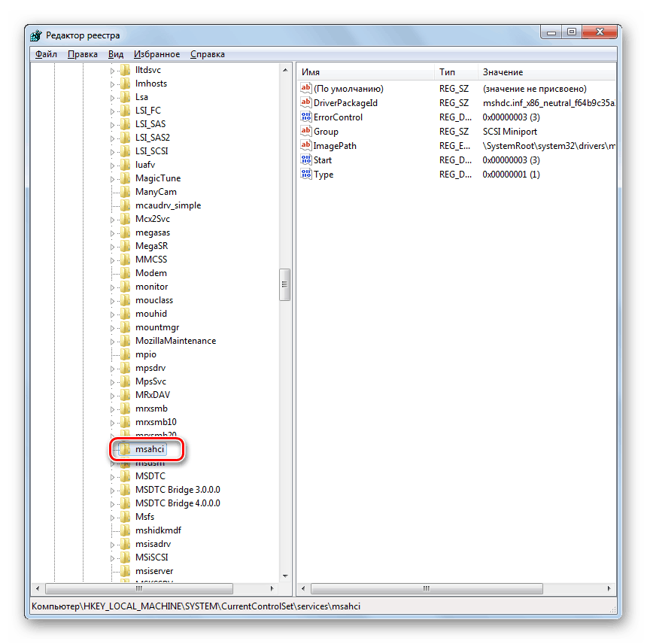Select the monitor tree key

151,287
